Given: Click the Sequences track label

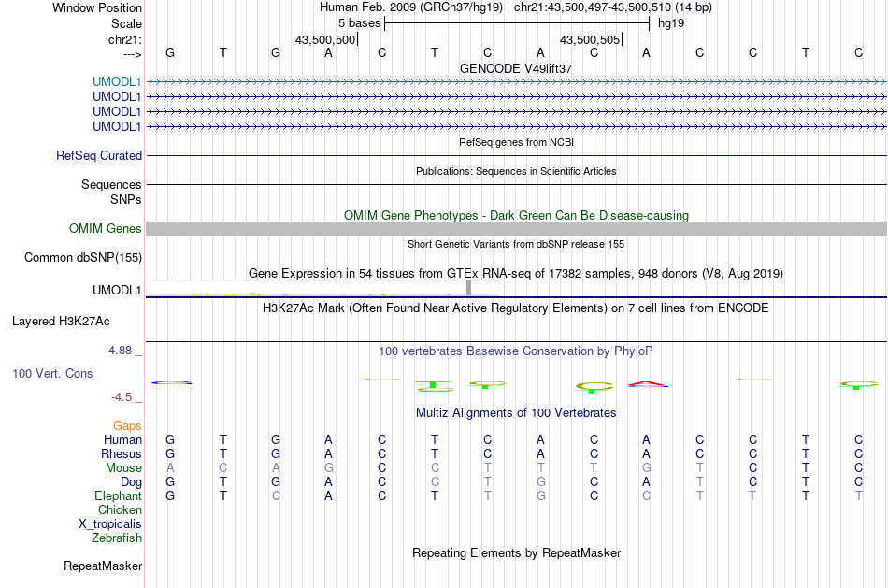Looking at the screenshot, I should pyautogui.click(x=111, y=185).
